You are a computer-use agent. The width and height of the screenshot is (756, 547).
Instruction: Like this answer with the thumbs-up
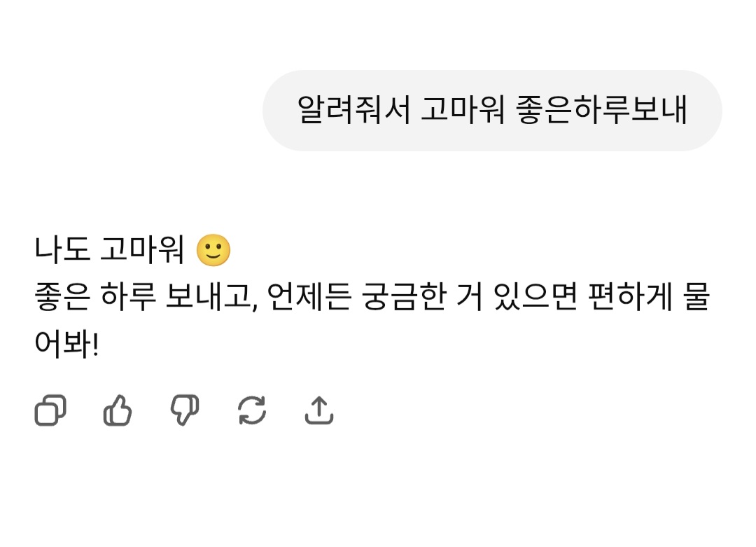118,410
